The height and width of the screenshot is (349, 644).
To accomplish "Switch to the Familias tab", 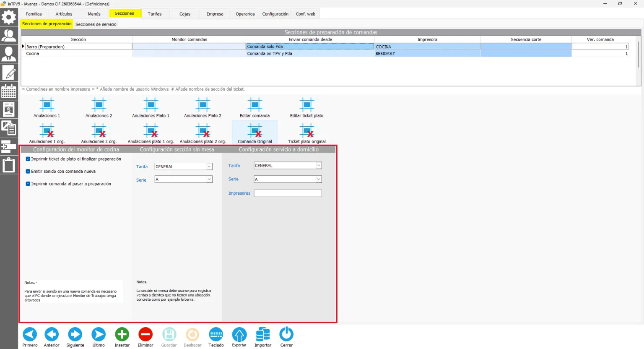I will [x=34, y=14].
